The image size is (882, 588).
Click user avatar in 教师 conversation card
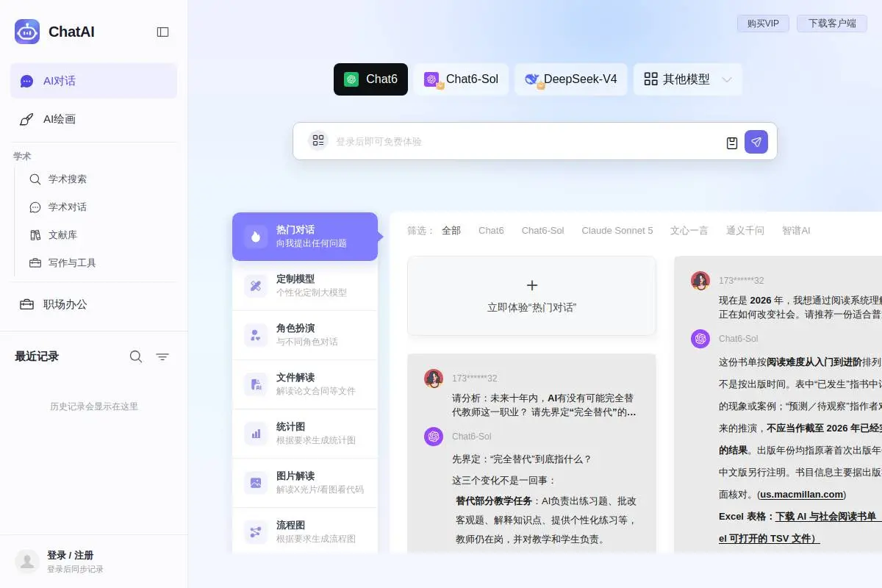pyautogui.click(x=434, y=379)
